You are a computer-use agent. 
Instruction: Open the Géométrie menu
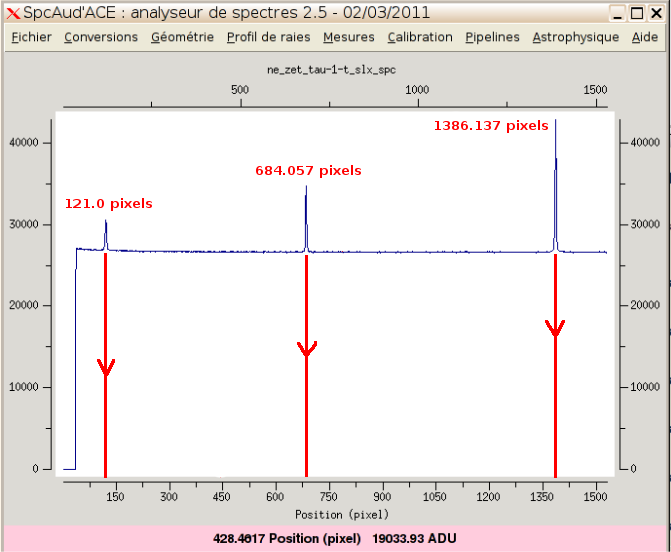tap(182, 37)
